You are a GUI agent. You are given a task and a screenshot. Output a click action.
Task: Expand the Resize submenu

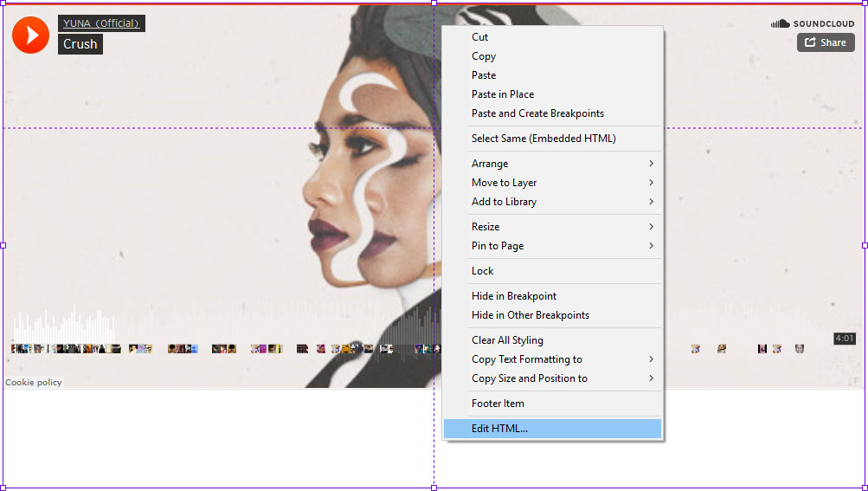pyautogui.click(x=552, y=227)
